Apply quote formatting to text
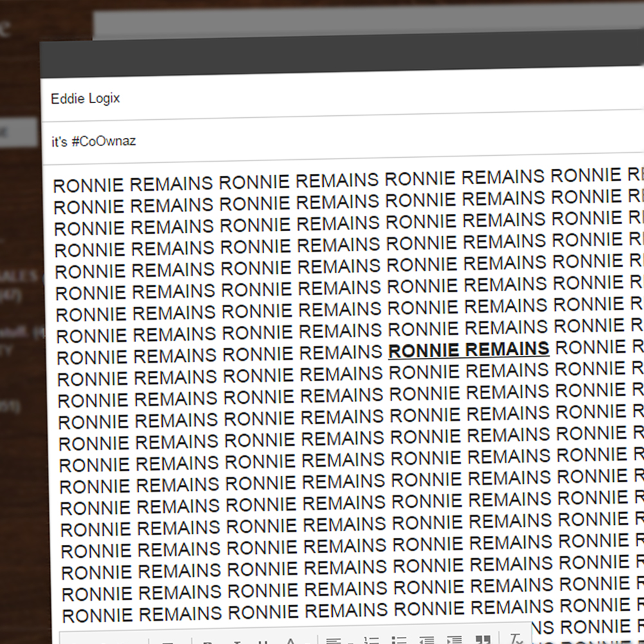 coord(483,640)
